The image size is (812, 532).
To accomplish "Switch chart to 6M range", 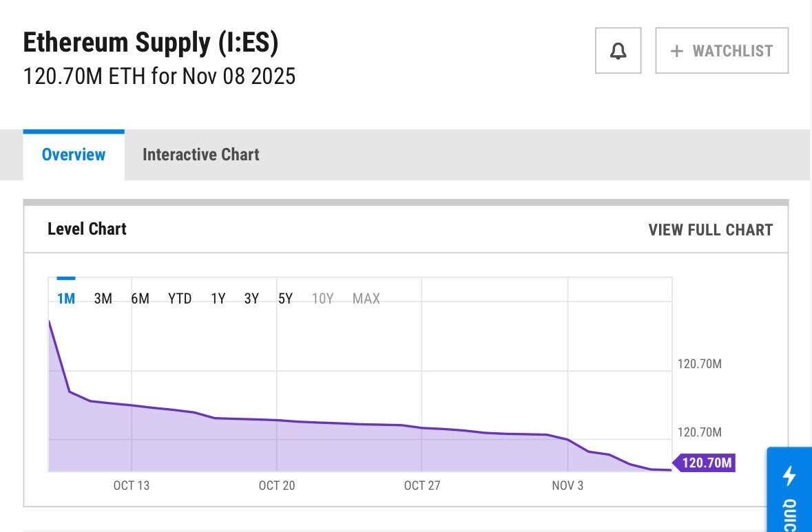I will (x=140, y=299).
